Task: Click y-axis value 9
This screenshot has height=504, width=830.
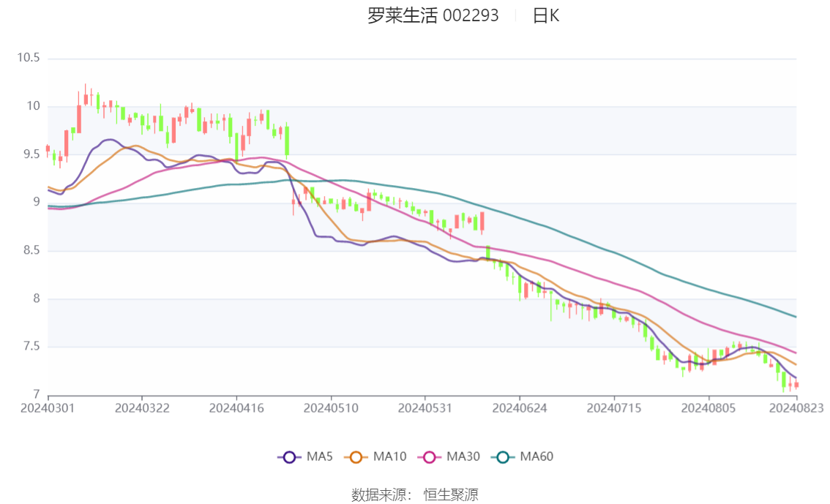Action: [37, 202]
